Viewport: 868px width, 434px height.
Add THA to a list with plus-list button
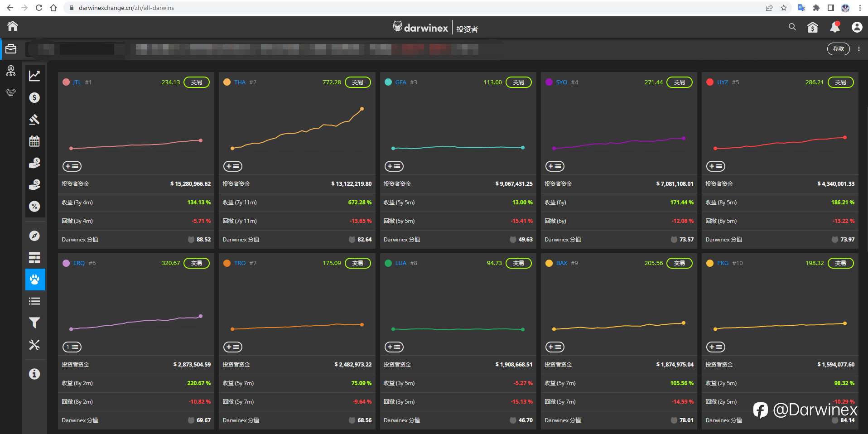(233, 166)
